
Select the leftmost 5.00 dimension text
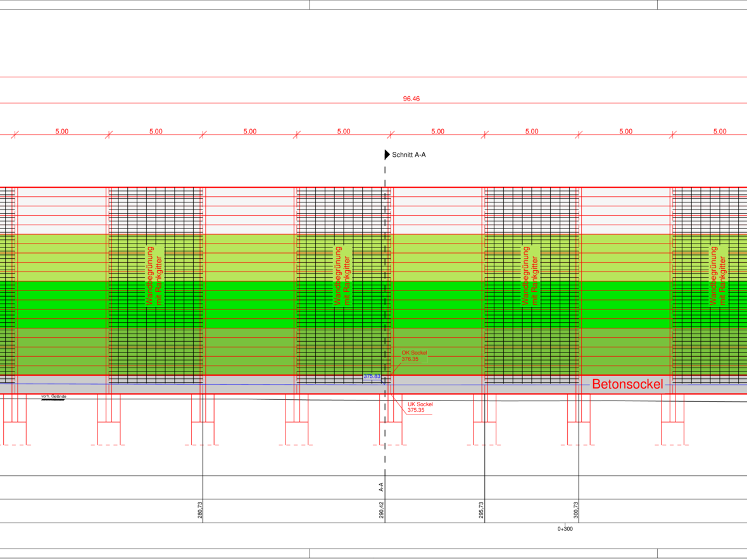coord(62,132)
